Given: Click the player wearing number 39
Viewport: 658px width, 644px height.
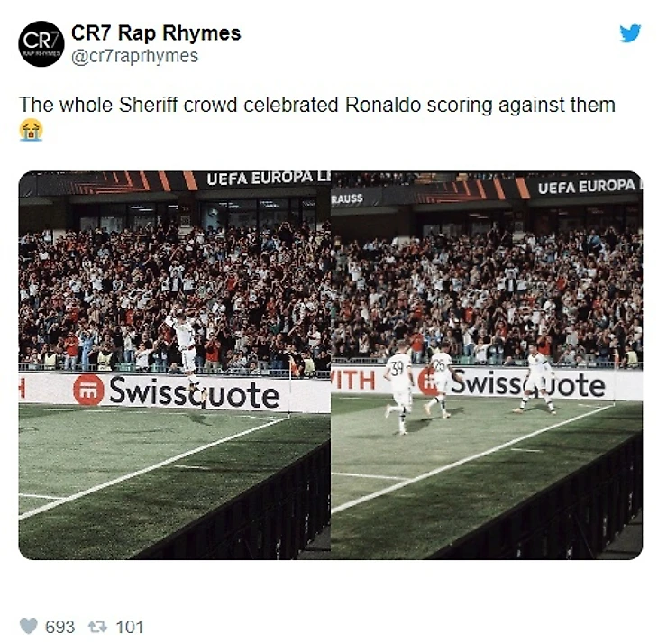Looking at the screenshot, I should (x=398, y=389).
